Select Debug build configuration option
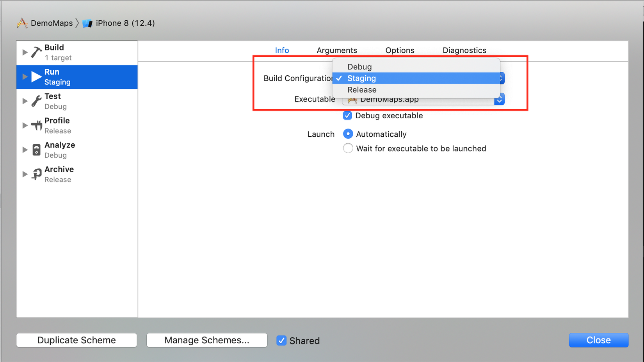The width and height of the screenshot is (644, 362). [x=359, y=67]
